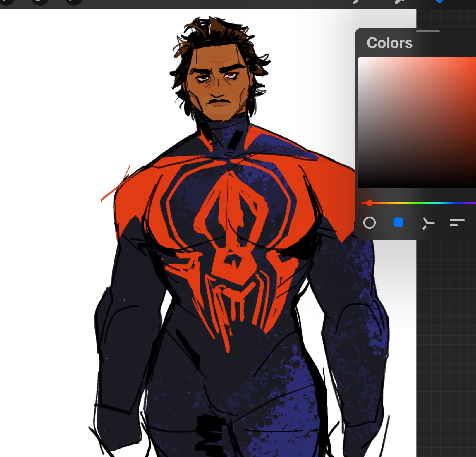Pick a shade in the classic color square
The height and width of the screenshot is (457, 476).
pyautogui.click(x=417, y=122)
